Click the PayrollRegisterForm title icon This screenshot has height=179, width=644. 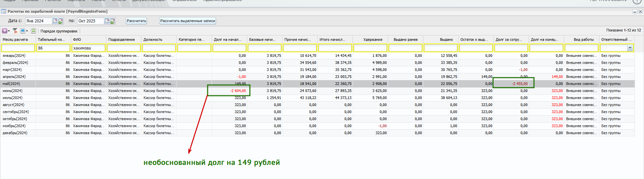click(4, 11)
